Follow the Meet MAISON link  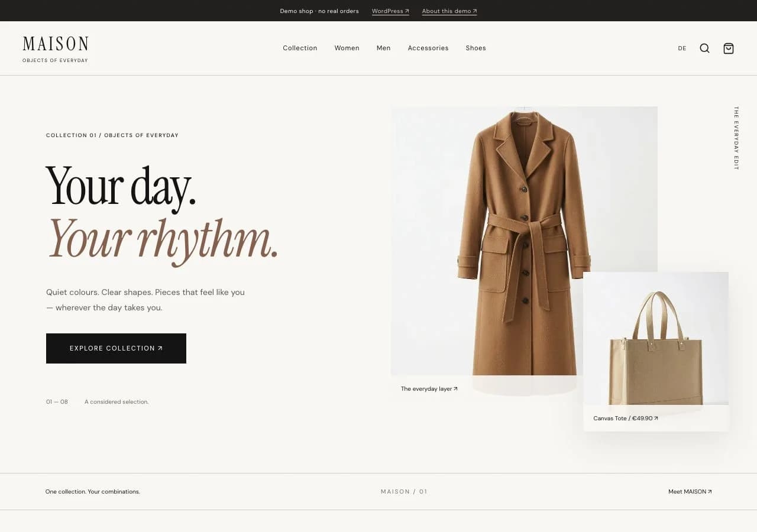(x=690, y=492)
